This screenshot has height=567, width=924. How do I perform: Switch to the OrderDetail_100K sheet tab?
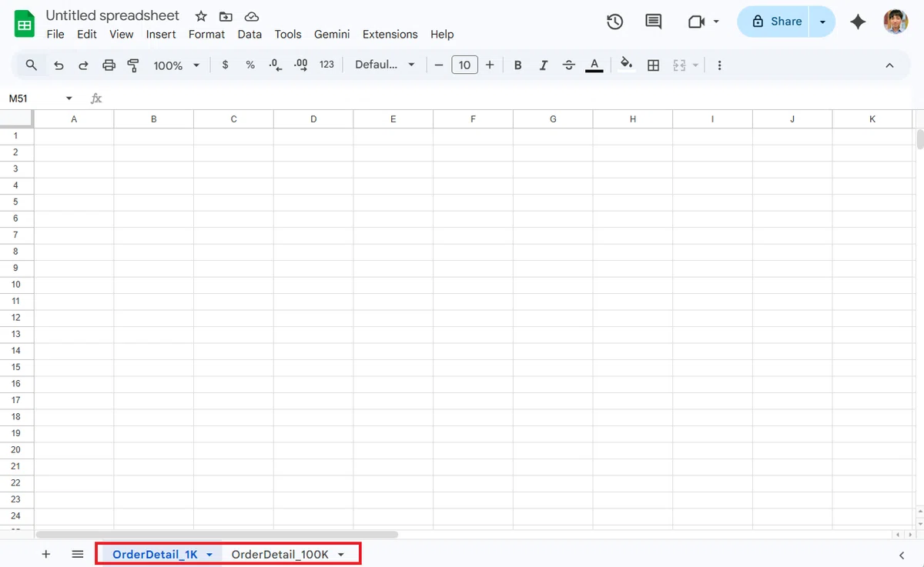280,555
